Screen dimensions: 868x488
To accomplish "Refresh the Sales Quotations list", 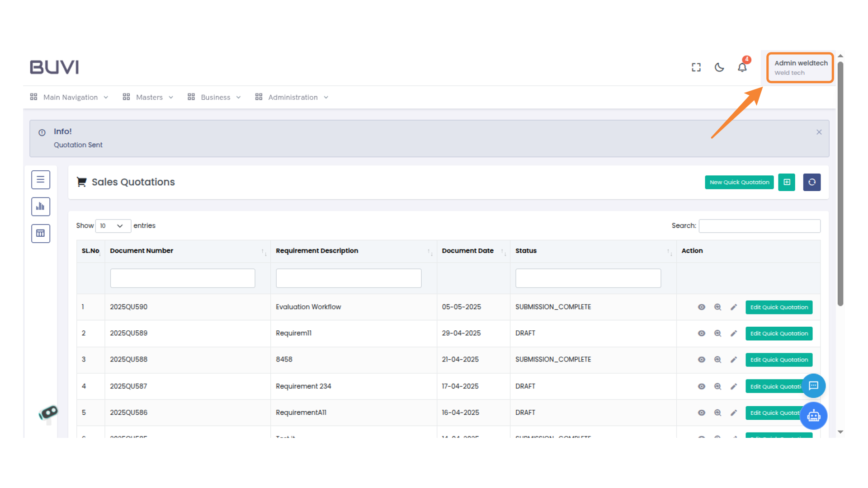I will (812, 182).
